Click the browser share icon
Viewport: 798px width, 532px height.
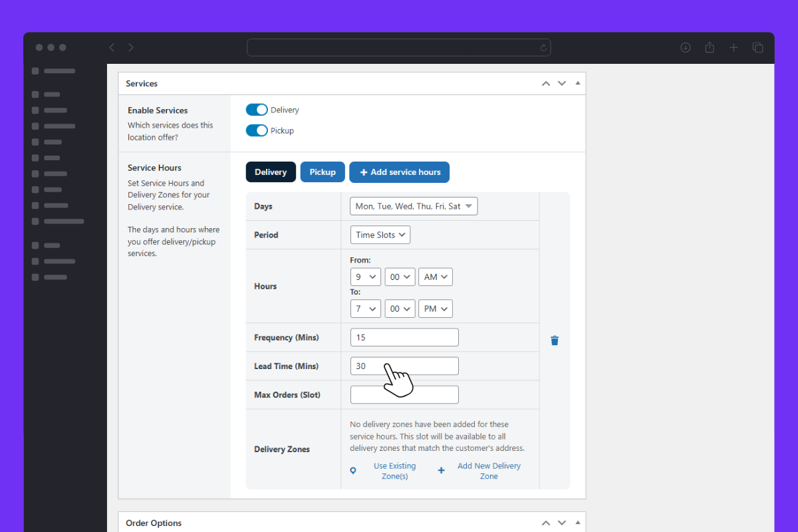710,47
